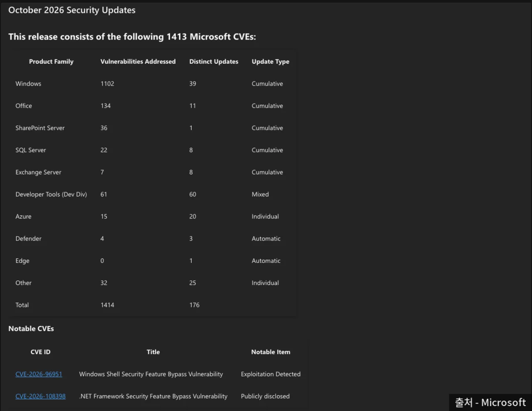The height and width of the screenshot is (411, 532).
Task: Click the ".NET Framework Security Feature Bypass Vulnerability" title
Action: pos(153,396)
